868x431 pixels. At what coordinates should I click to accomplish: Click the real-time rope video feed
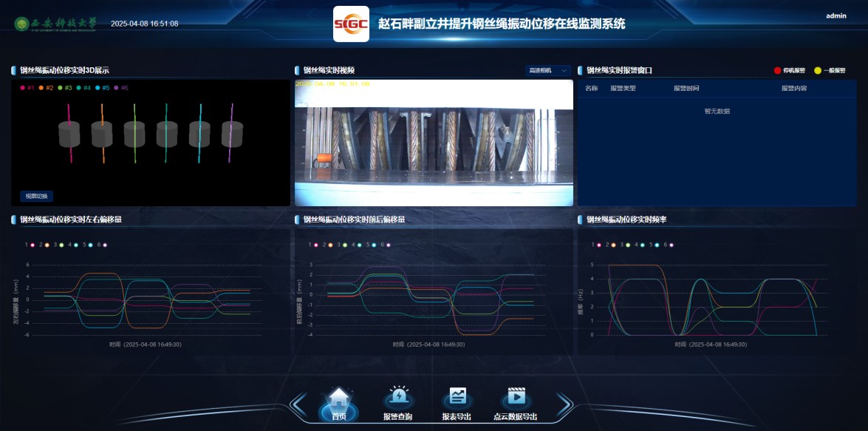(434, 143)
